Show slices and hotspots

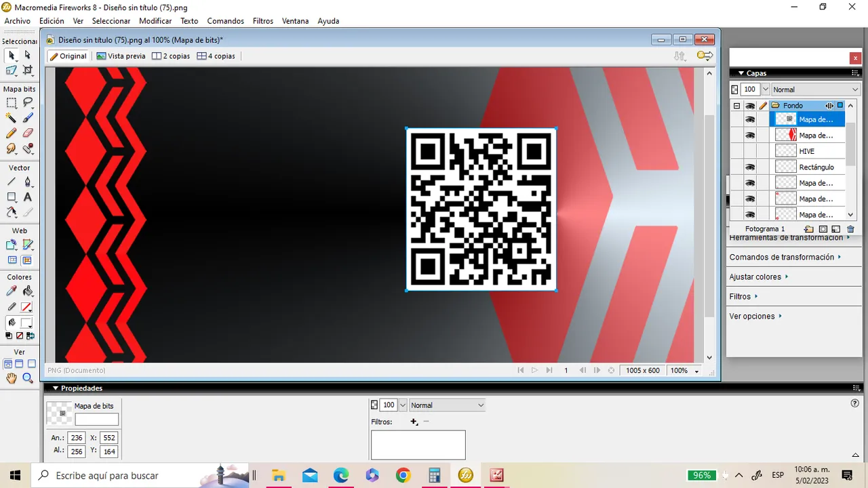coord(28,260)
